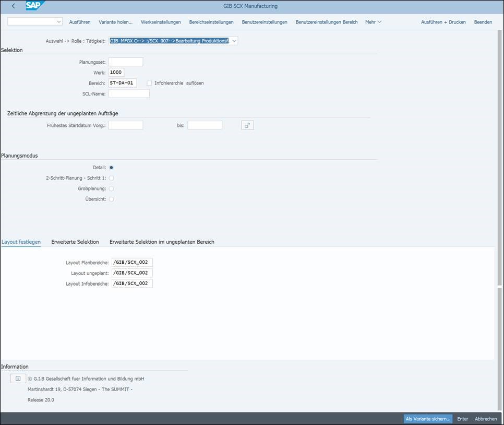Select 2-Schritt-Planung Schritt 1 radio button
This screenshot has width=504, height=425.
click(x=112, y=178)
